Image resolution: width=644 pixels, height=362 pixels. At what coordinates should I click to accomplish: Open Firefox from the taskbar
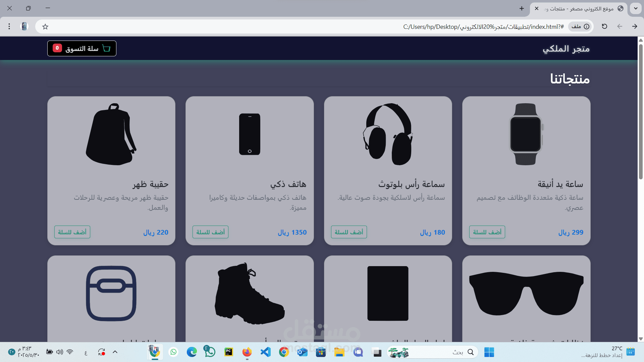coord(247,352)
